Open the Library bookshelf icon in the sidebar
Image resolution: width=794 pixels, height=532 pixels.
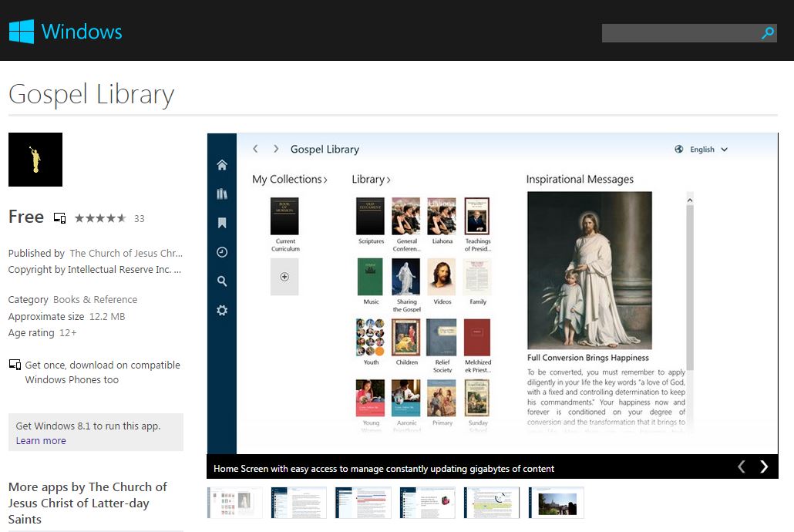(222, 194)
